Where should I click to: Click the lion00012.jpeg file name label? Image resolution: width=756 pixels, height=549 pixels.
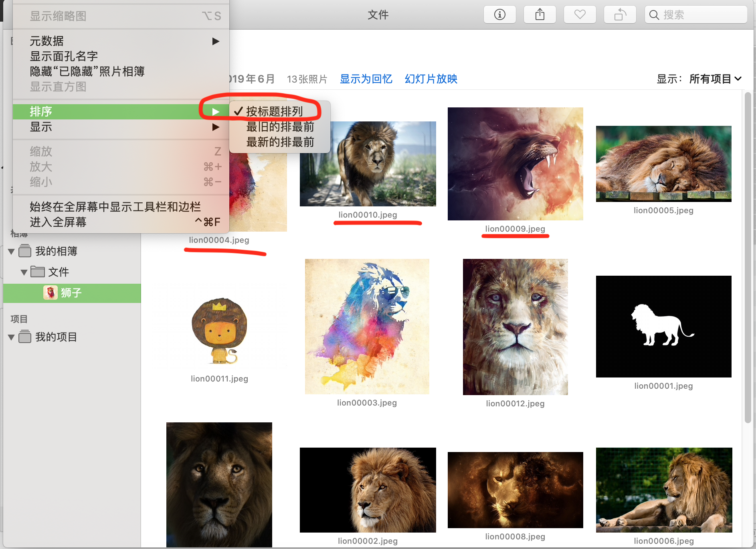tap(515, 404)
